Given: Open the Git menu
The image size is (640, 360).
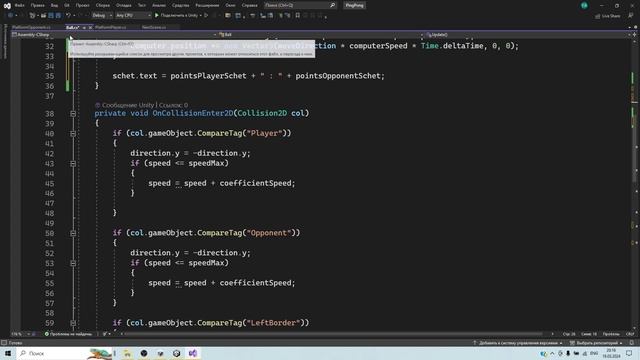Looking at the screenshot, I should point(67,5).
